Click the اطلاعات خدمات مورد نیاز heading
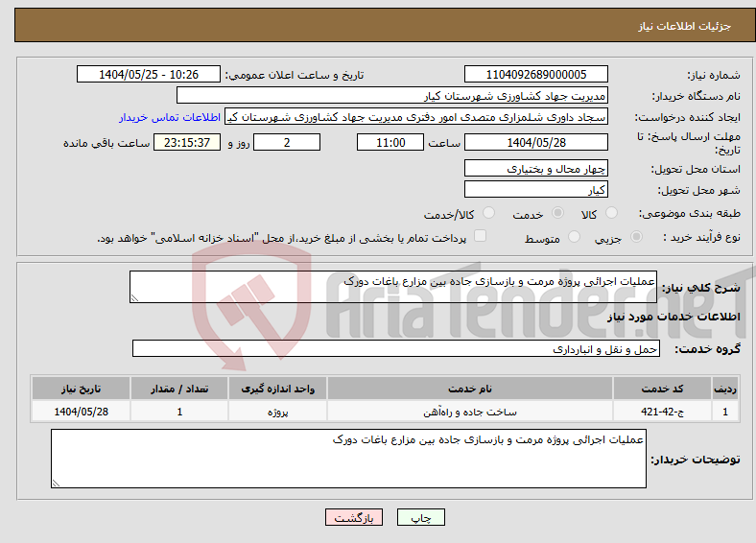 pyautogui.click(x=673, y=317)
